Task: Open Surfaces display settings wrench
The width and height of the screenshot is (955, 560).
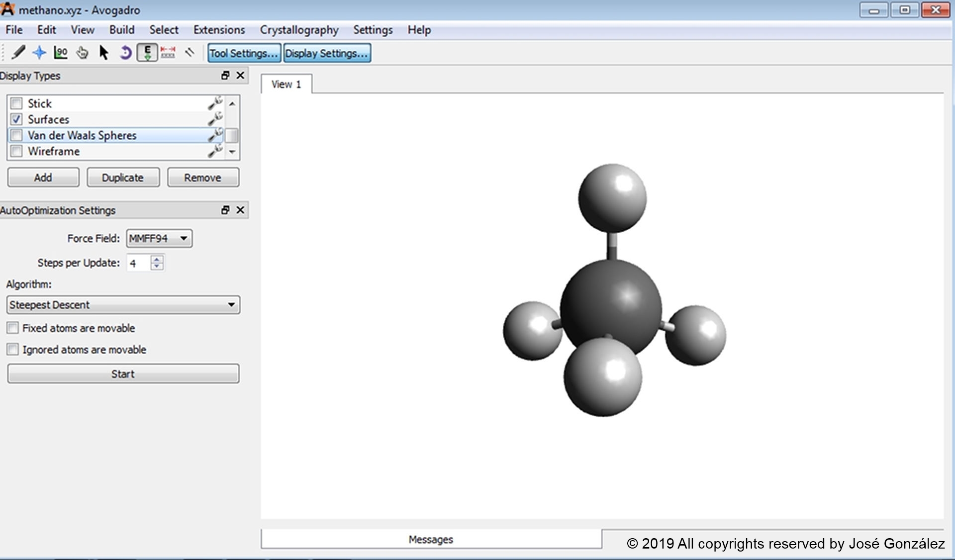Action: (x=215, y=119)
